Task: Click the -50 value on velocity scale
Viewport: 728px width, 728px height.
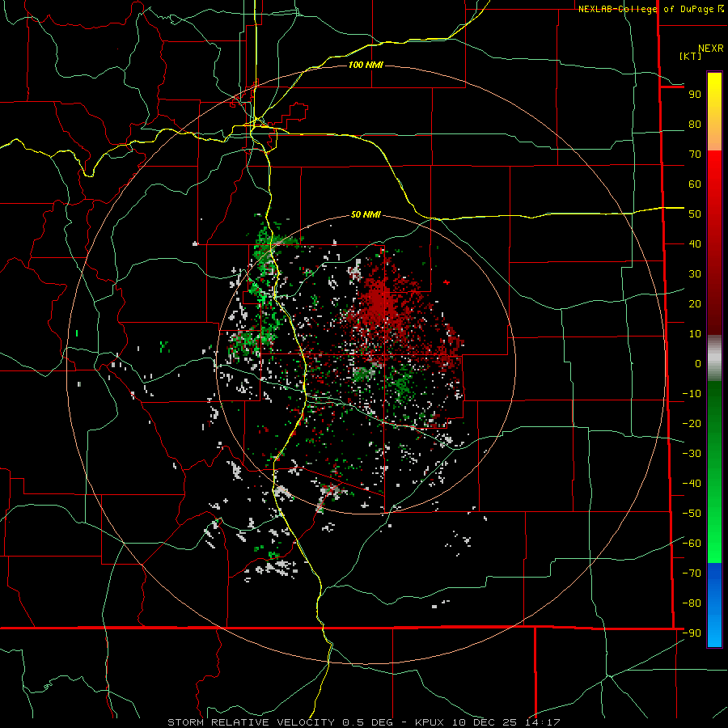Action: [x=692, y=514]
